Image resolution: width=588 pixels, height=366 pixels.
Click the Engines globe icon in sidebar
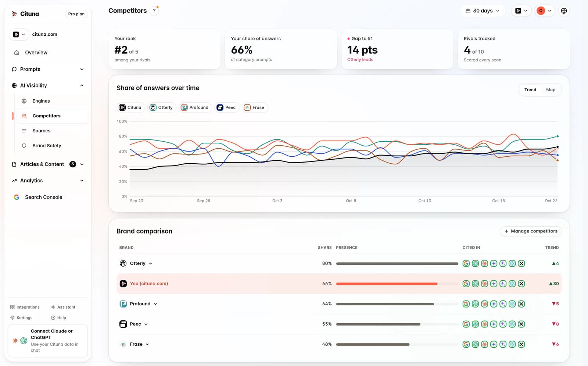pyautogui.click(x=24, y=101)
